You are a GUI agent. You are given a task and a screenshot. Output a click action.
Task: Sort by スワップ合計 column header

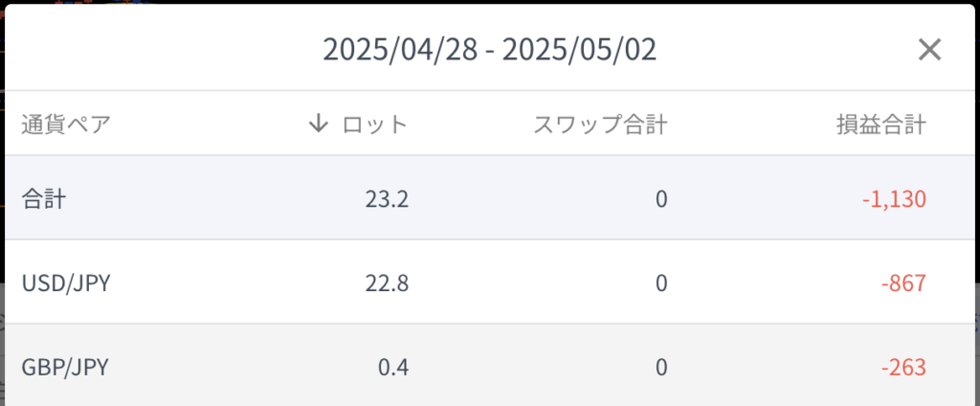tap(600, 124)
